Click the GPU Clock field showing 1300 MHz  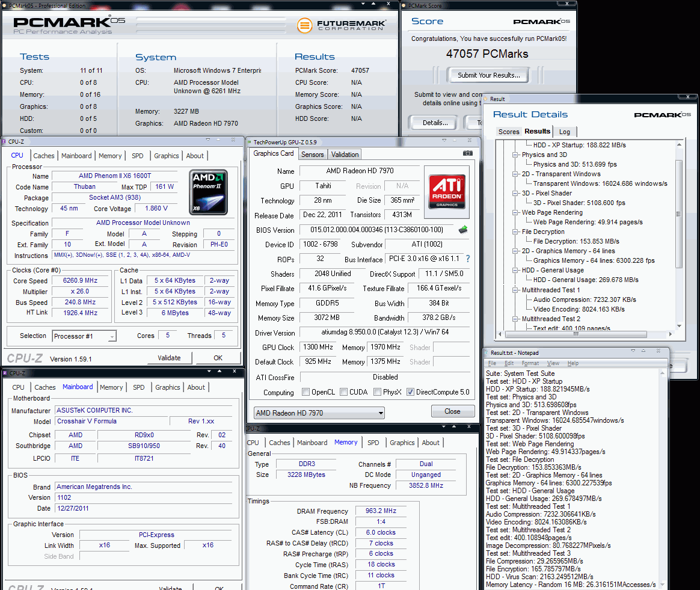[318, 347]
